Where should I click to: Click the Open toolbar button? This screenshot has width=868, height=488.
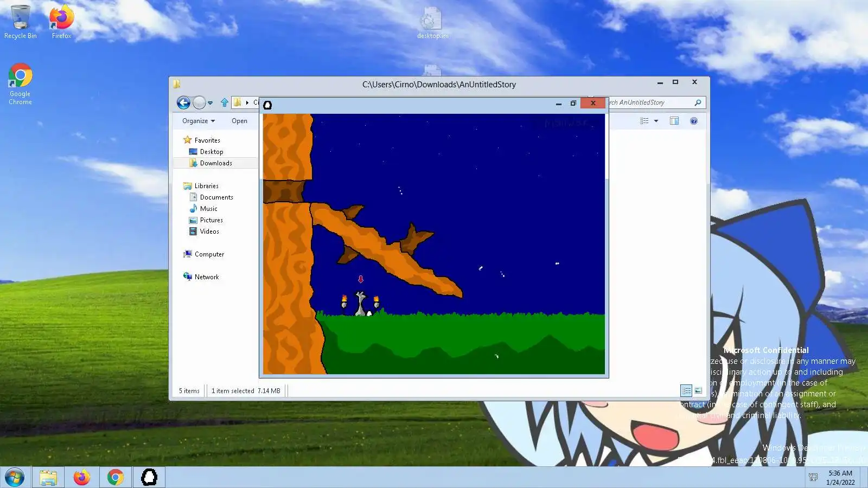tap(239, 121)
